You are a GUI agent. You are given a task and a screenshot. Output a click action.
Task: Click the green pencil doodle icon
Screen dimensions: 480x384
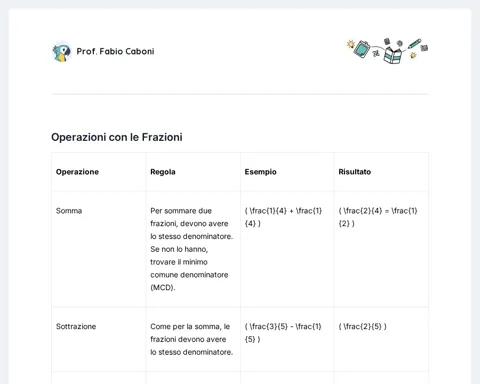click(414, 44)
